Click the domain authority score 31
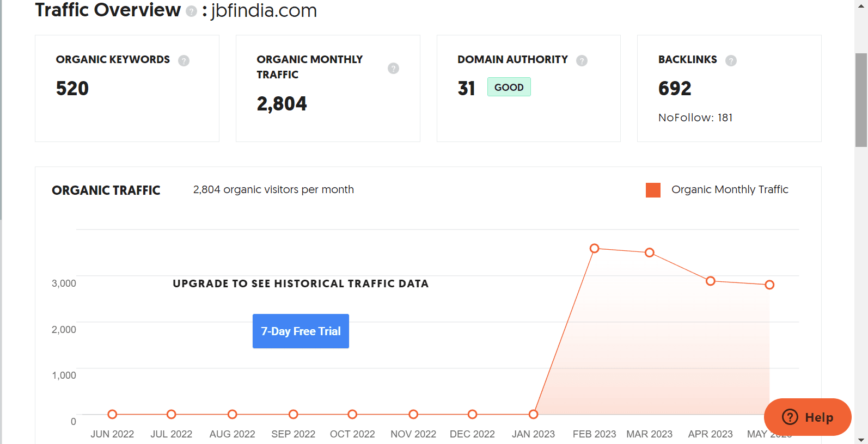Viewport: 868px width, 444px height. coord(466,88)
